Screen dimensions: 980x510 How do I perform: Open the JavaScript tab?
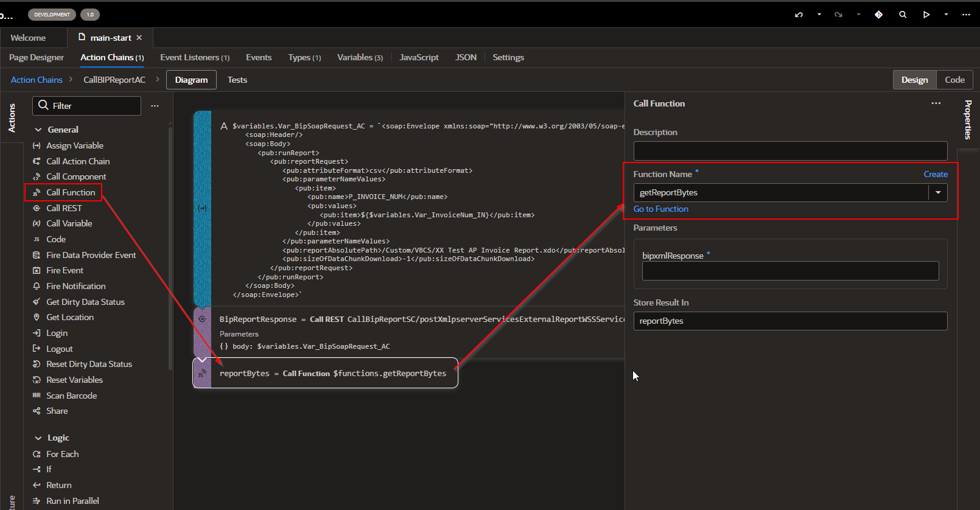tap(419, 57)
